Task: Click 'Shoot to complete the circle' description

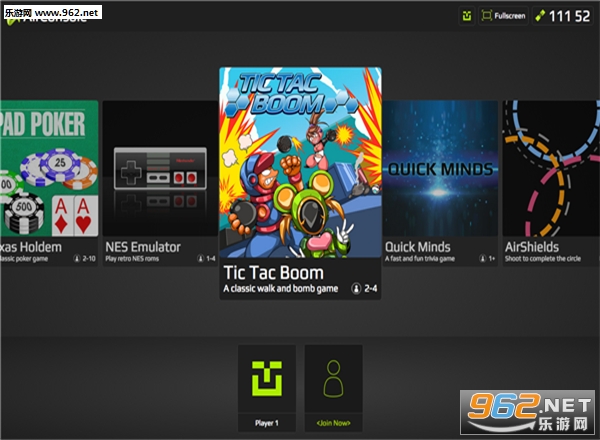Action: click(x=543, y=259)
